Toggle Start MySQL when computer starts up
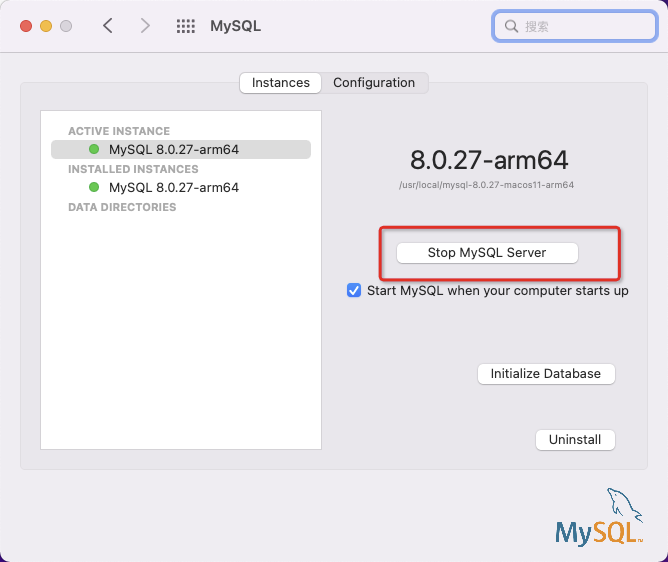668x562 pixels. (x=354, y=291)
